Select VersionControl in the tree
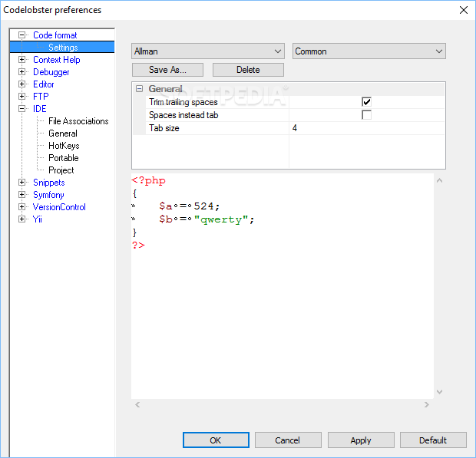476x458 pixels. coord(59,207)
